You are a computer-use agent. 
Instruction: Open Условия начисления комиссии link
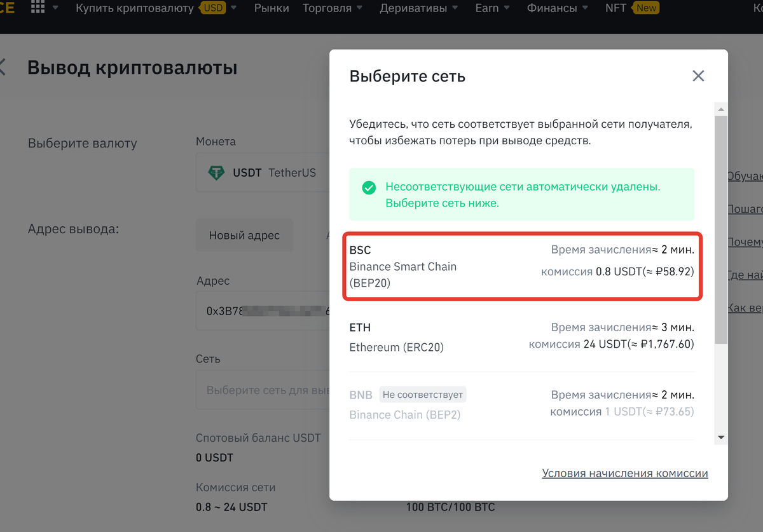(624, 474)
